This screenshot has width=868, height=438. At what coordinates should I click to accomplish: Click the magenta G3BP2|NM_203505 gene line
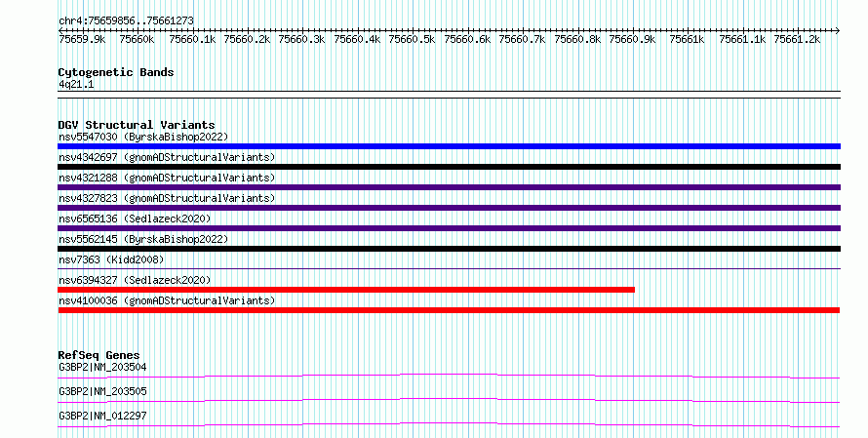(x=449, y=400)
